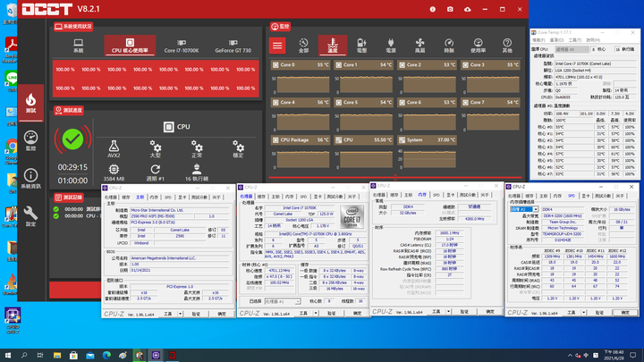The height and width of the screenshot is (362, 644).
Task: Click 驗證 button in CPU-Z memory window
Action: coord(464,312)
